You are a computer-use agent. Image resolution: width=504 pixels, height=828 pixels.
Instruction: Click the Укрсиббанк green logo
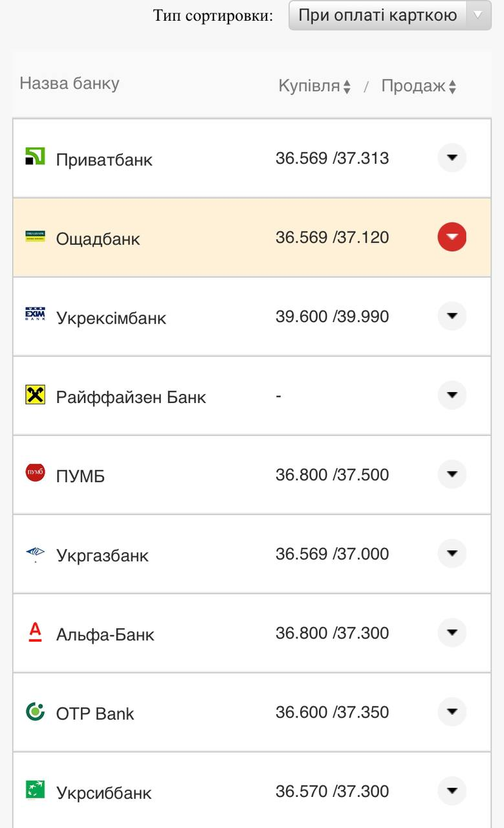[x=35, y=790]
